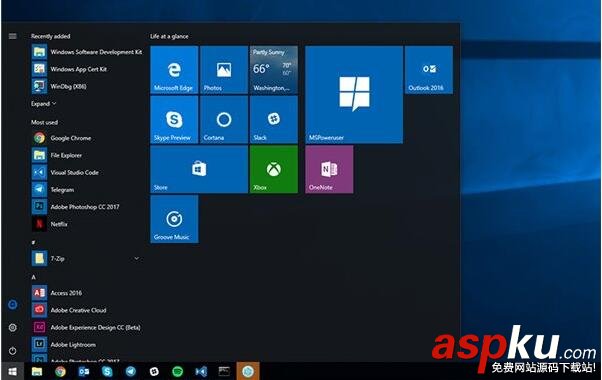This screenshot has height=380, width=602.
Task: Launch Access 2016 from app list
Action: pyautogui.click(x=86, y=293)
